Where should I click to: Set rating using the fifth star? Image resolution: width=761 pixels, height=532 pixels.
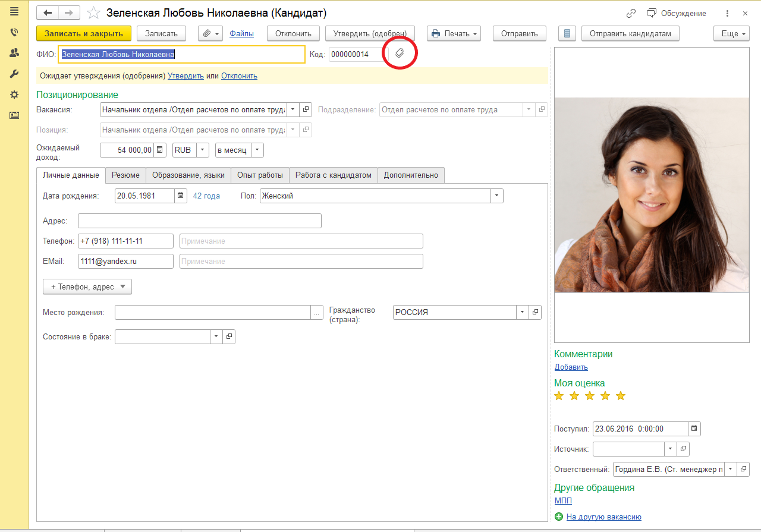point(621,396)
